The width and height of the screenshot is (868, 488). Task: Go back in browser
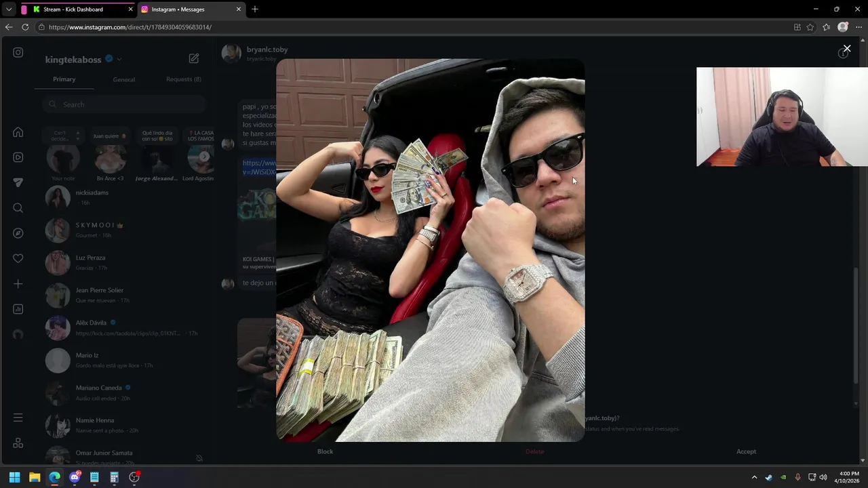9,27
